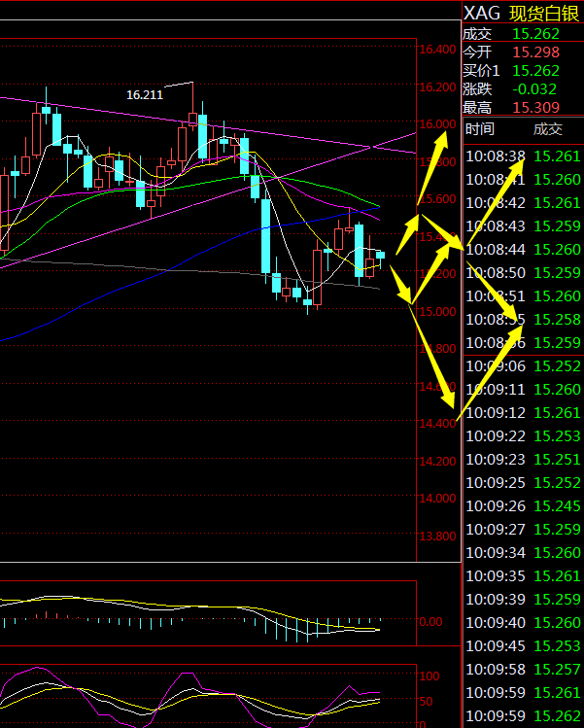
Task: Click the 时间 column header
Action: click(480, 129)
